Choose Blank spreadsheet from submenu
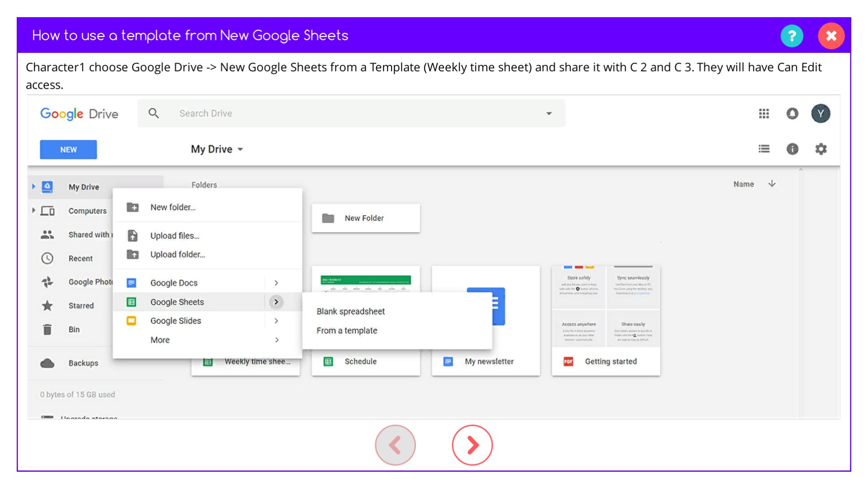 click(350, 311)
